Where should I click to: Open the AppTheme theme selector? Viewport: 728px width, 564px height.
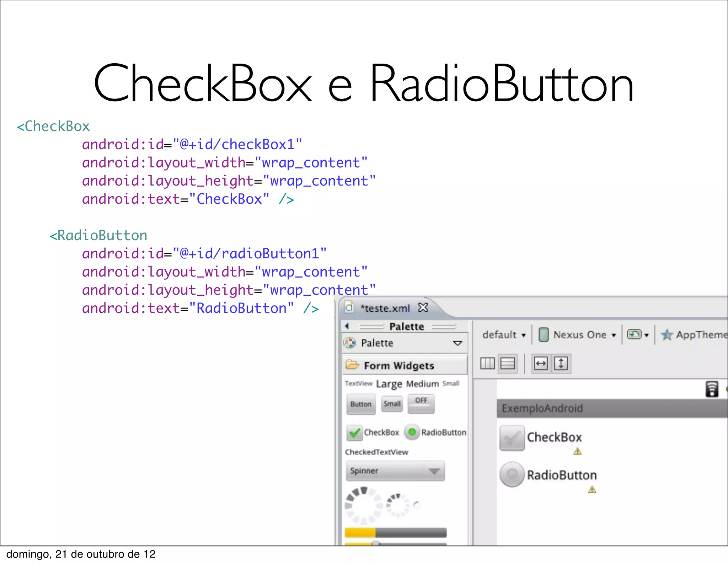click(694, 335)
